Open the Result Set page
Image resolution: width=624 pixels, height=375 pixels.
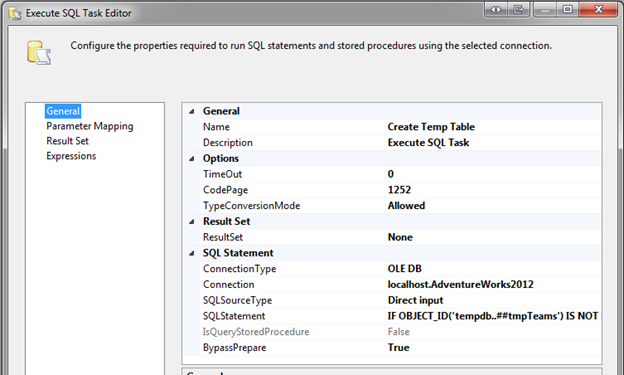(67, 141)
